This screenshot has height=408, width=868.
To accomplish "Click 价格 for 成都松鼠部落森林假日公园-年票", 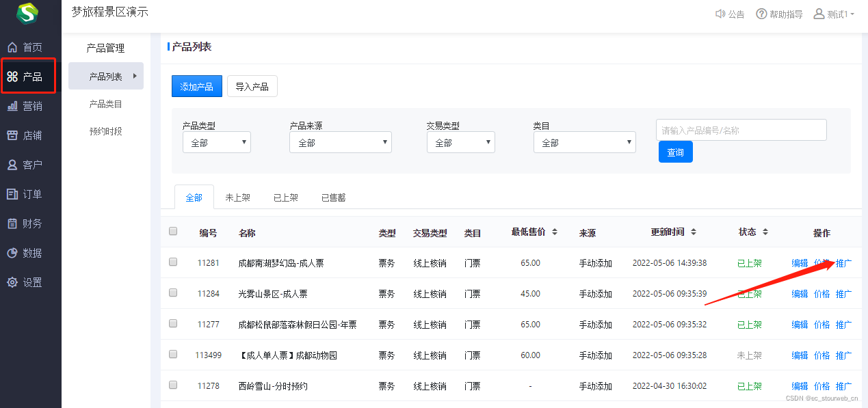I will [822, 325].
